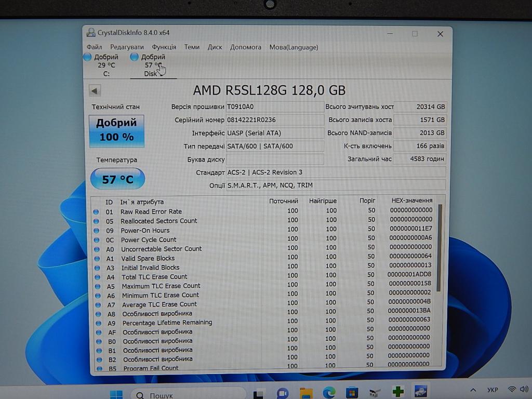
Task: Open the Допомога menu
Action: pos(246,47)
